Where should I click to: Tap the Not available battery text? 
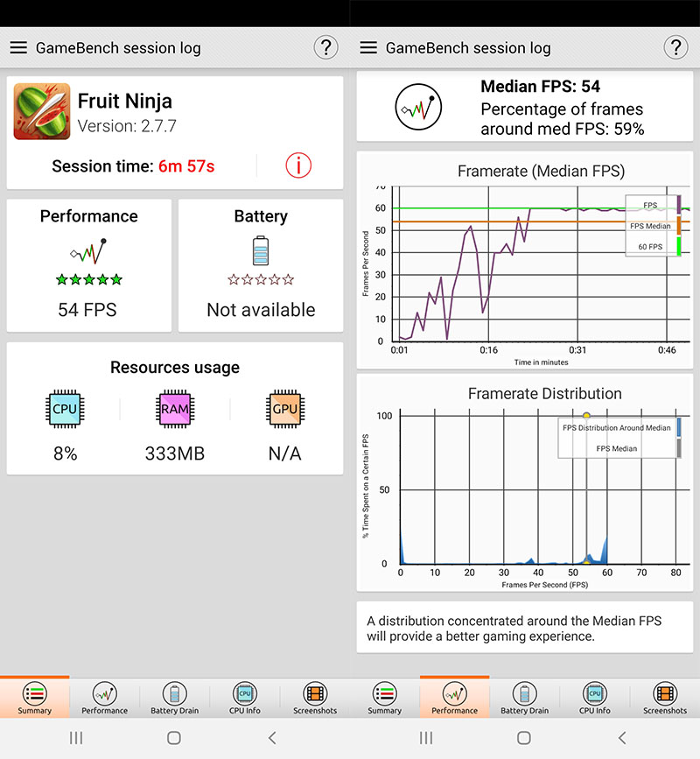pyautogui.click(x=261, y=310)
